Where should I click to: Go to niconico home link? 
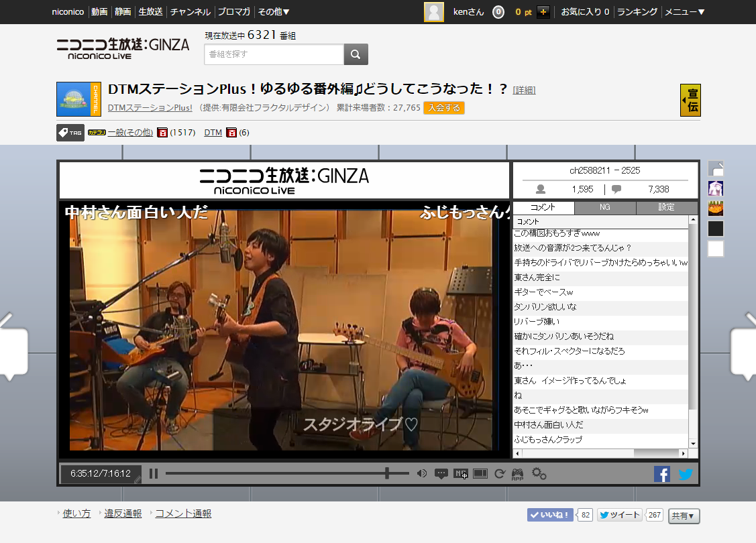point(68,12)
